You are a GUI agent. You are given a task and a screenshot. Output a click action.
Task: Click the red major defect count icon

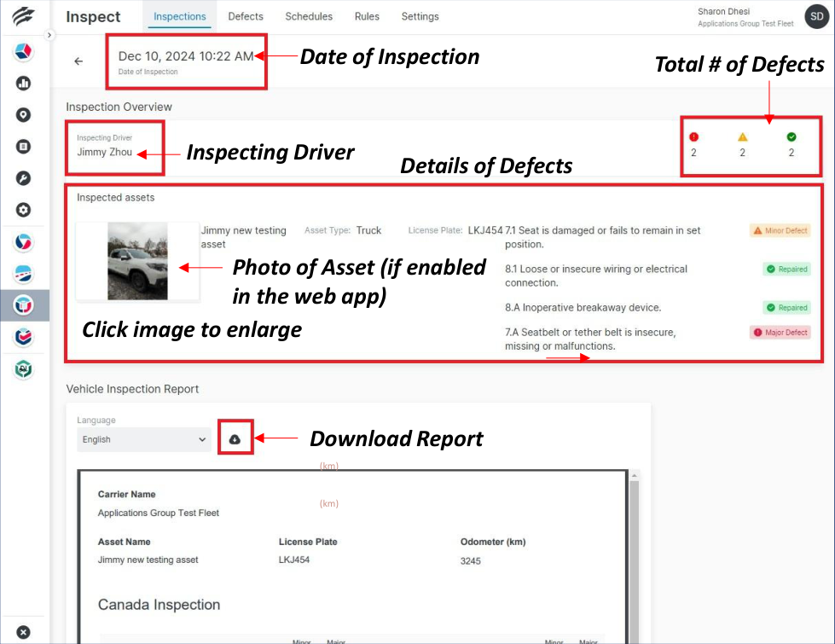693,136
